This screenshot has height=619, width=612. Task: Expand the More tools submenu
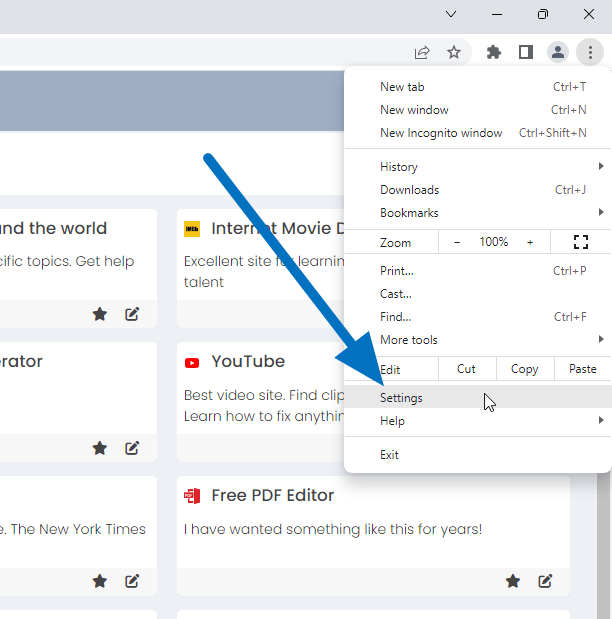pos(478,340)
